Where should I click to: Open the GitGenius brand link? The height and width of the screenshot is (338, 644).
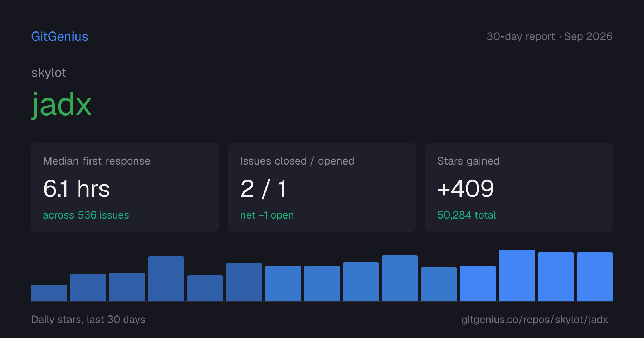pos(60,36)
